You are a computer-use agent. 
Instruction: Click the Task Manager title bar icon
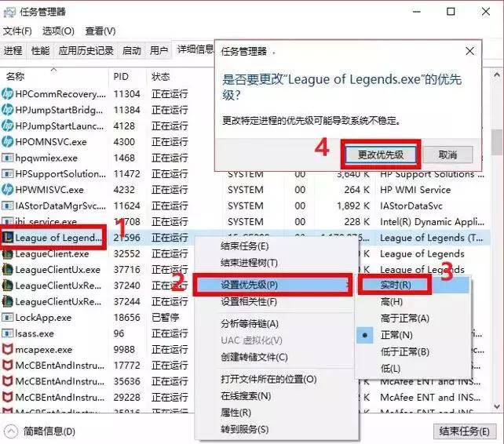(9, 13)
